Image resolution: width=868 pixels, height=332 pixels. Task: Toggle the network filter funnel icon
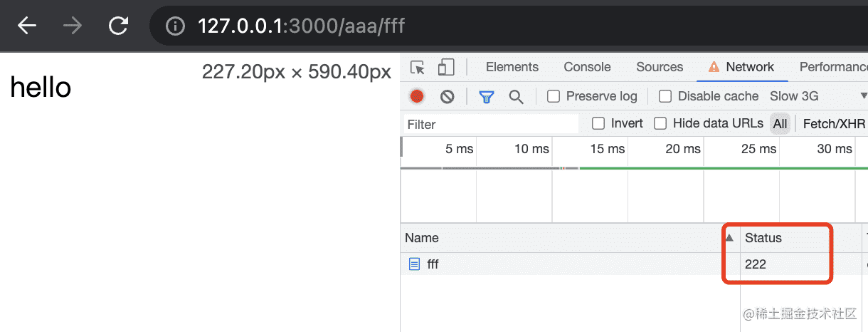487,96
